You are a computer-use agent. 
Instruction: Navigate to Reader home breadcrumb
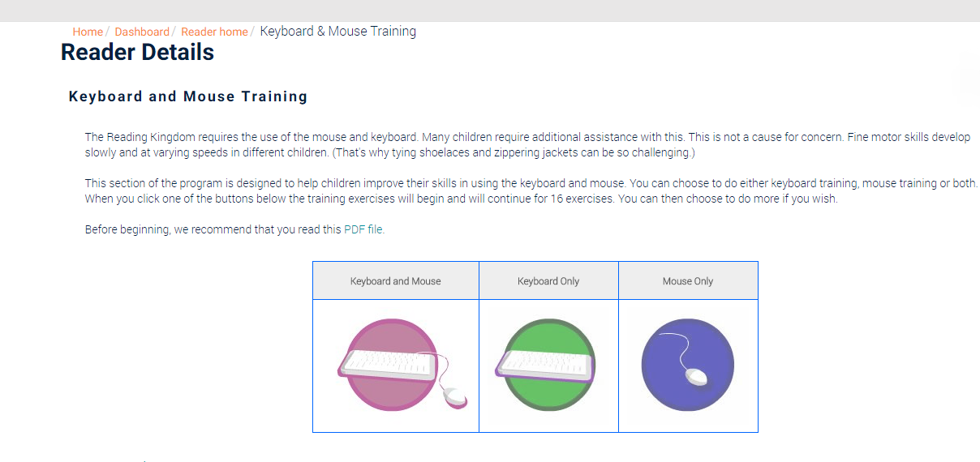(x=214, y=32)
